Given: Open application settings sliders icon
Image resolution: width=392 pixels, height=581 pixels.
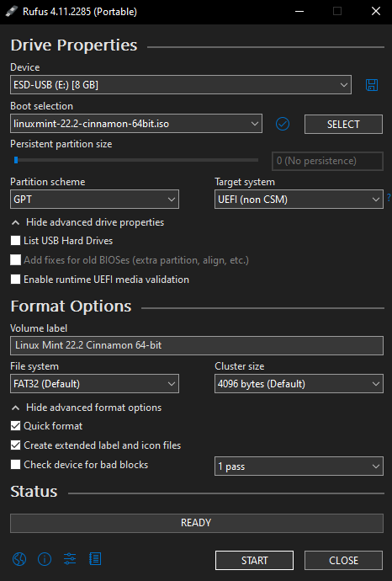Looking at the screenshot, I should [x=70, y=559].
